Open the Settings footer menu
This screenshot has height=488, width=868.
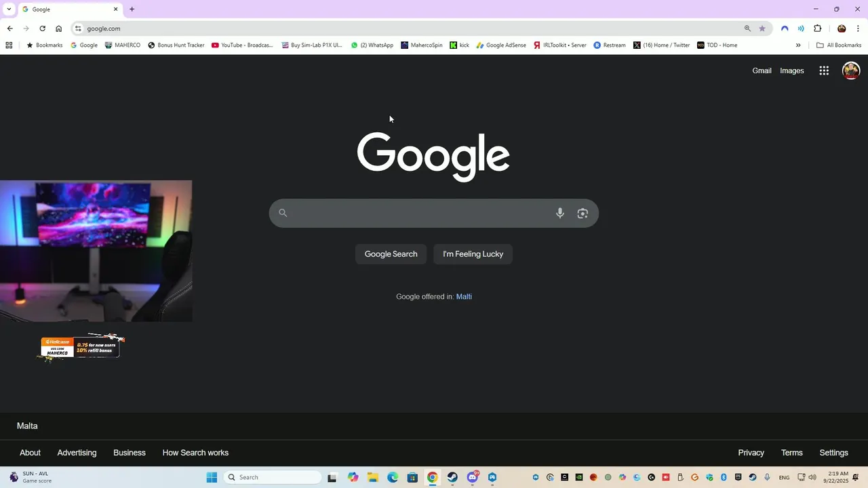point(833,453)
